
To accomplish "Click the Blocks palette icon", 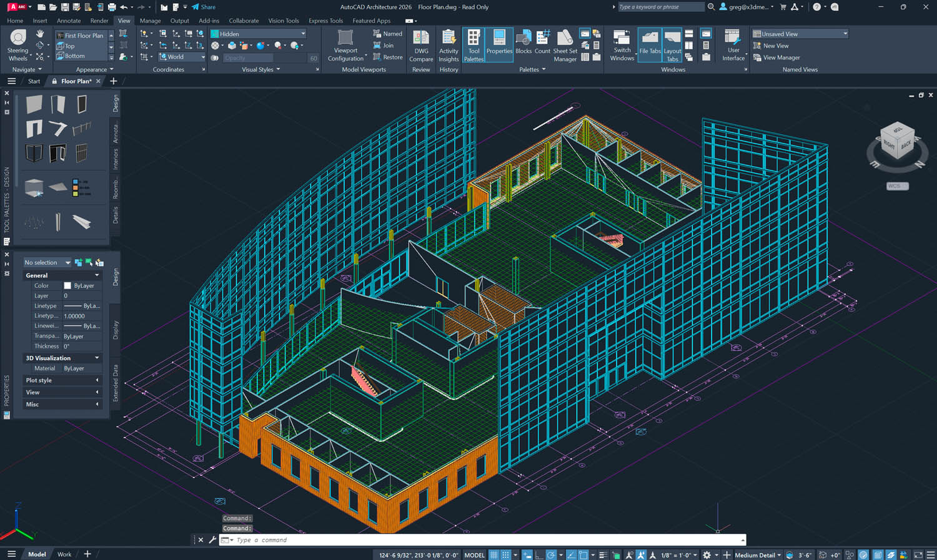I will (523, 42).
